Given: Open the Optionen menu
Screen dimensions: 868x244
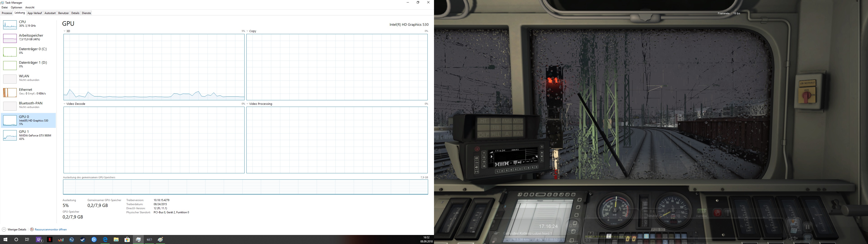Looking at the screenshot, I should (16, 7).
